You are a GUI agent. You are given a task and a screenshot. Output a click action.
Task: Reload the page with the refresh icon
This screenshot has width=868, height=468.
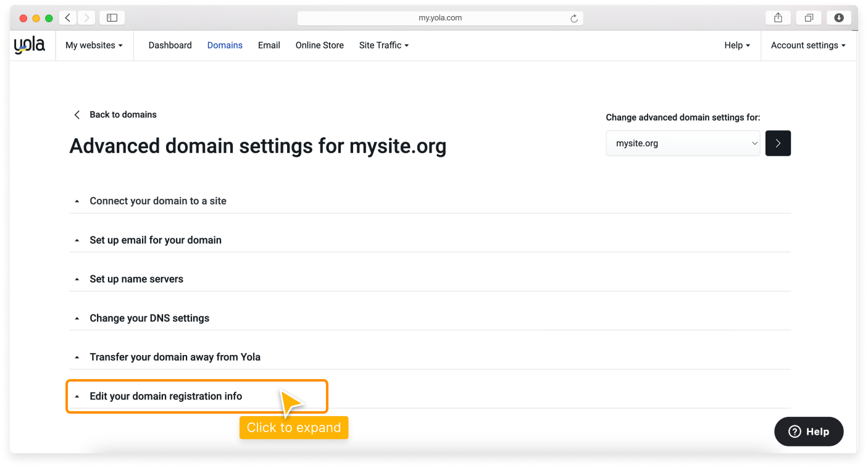pyautogui.click(x=574, y=17)
